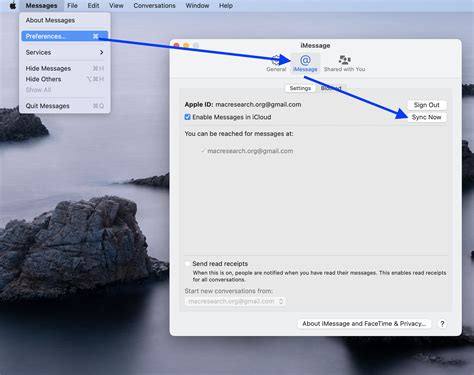Click the Sync Now button
474x375 pixels.
(x=426, y=117)
